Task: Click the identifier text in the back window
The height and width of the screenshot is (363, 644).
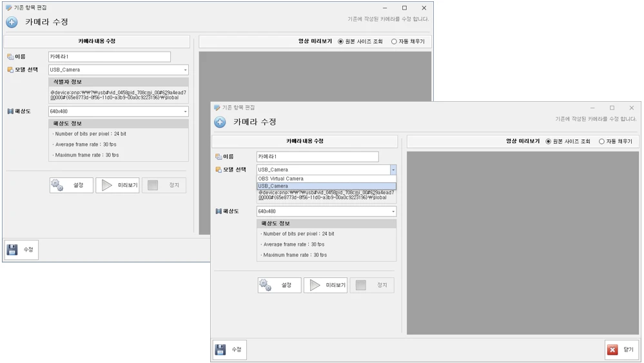Action: coord(118,95)
